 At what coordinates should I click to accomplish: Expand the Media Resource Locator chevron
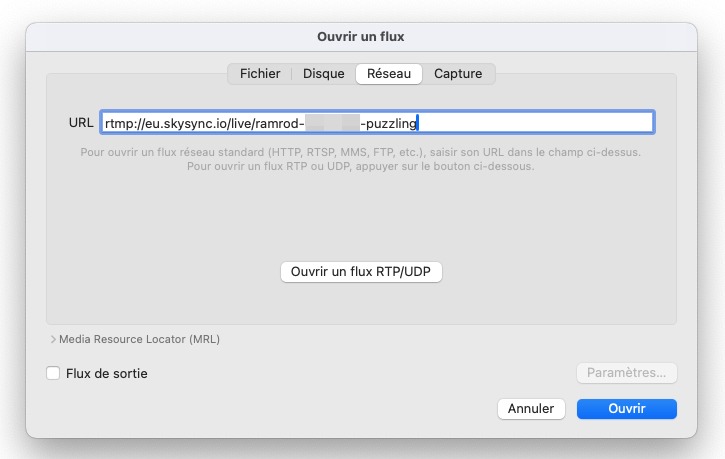click(x=53, y=339)
